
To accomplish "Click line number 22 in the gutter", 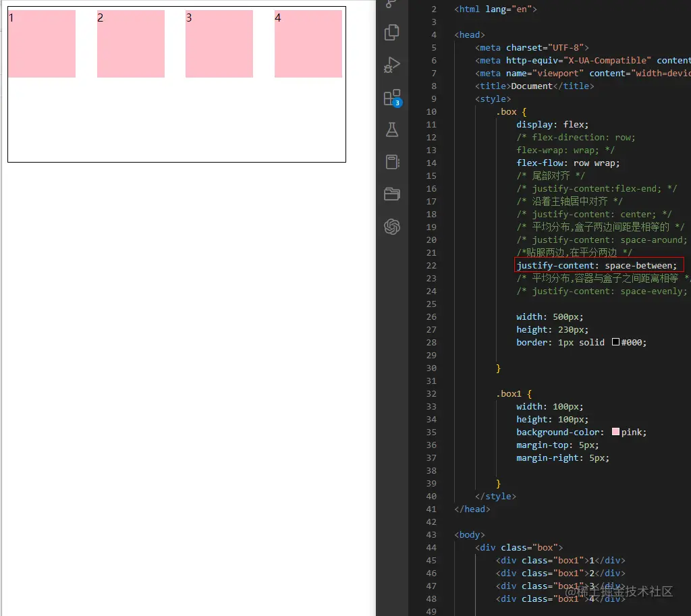I will point(431,265).
